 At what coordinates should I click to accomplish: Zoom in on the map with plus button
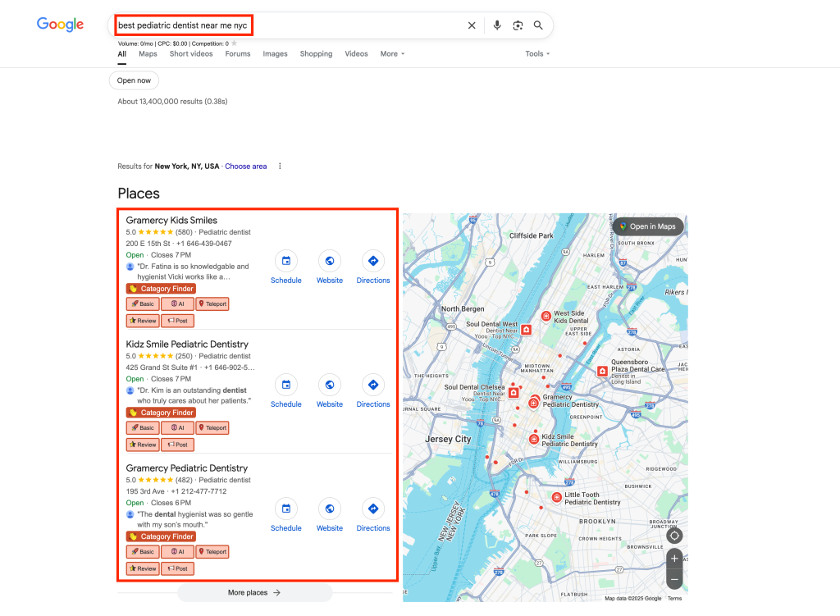coord(674,558)
